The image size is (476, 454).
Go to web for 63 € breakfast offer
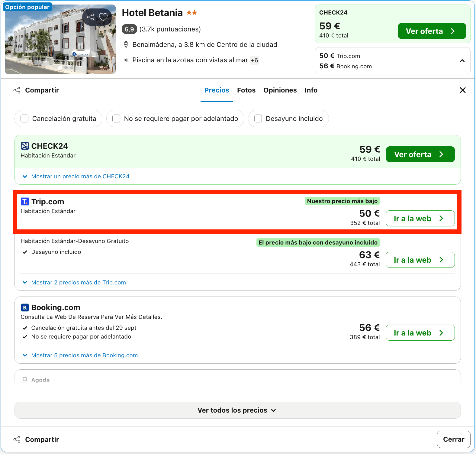(x=420, y=260)
